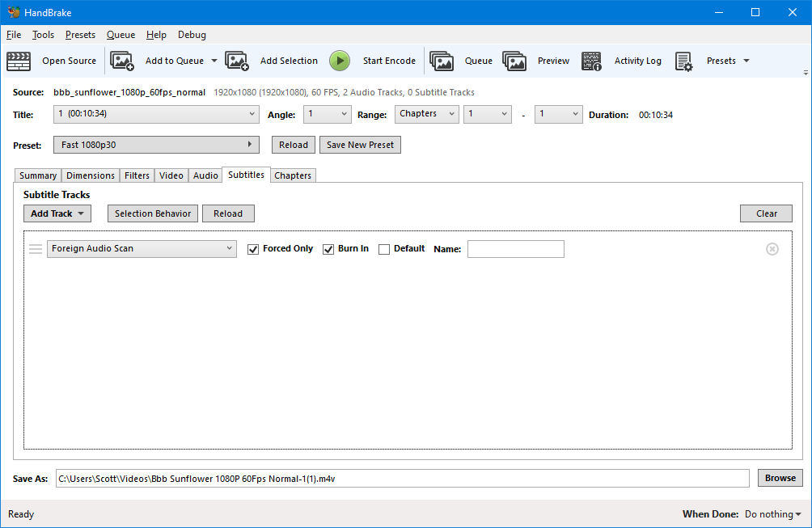Disable Burn In for the subtitle track
Viewport: 812px width, 528px height.
tap(328, 249)
